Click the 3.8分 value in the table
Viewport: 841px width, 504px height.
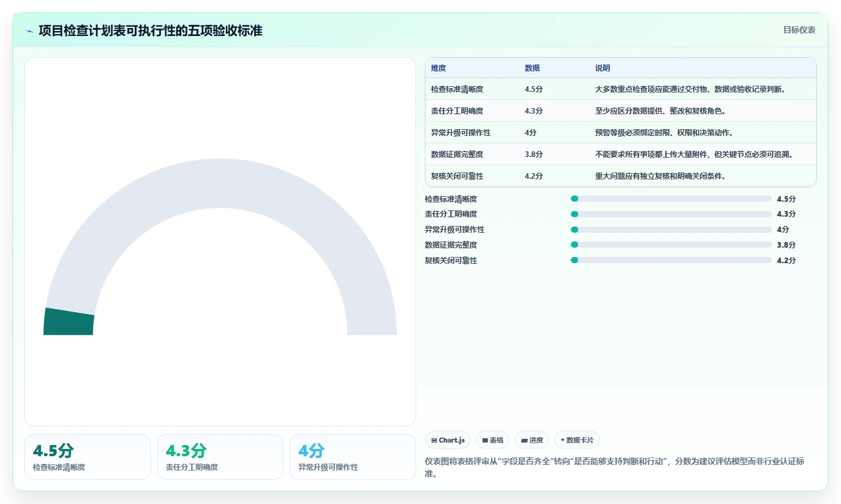(x=534, y=155)
